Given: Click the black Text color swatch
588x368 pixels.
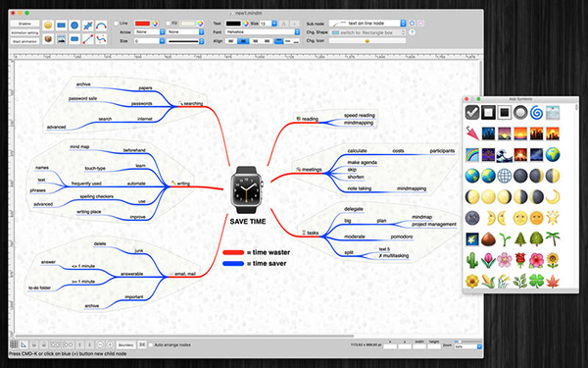Looking at the screenshot, I should point(233,24).
